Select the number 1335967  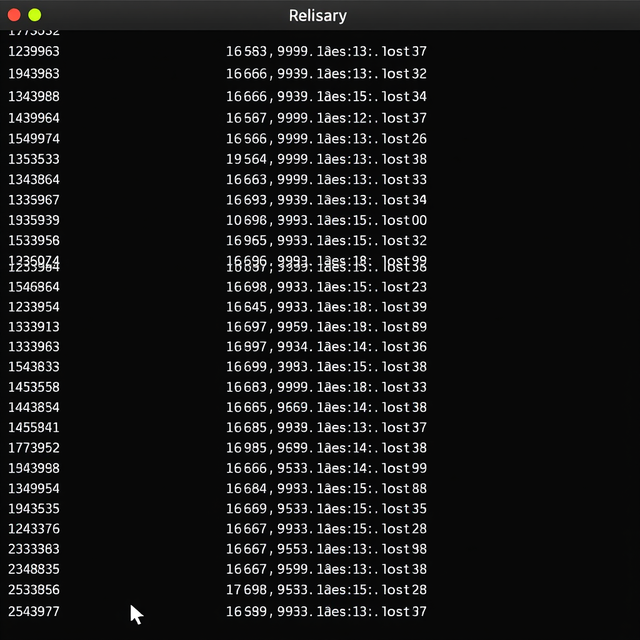point(34,200)
